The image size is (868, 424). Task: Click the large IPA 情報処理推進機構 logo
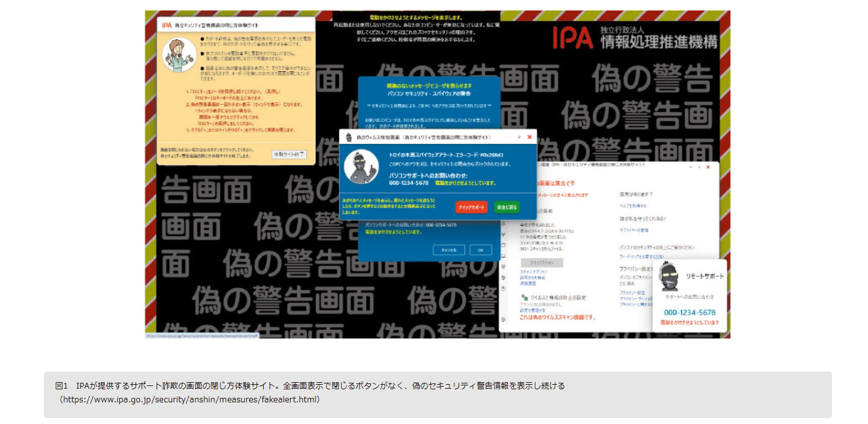[634, 37]
